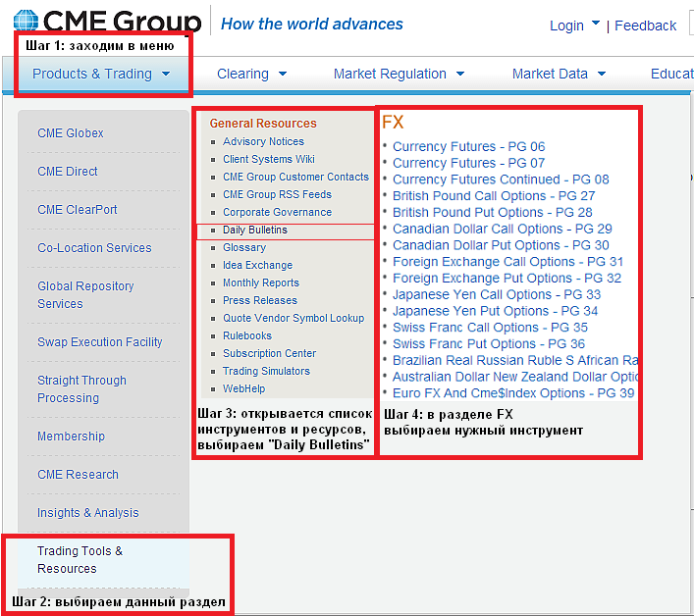Viewport: 694px width, 616px height.
Task: Open Canadian Dollar Call Options - PG 29
Action: click(502, 229)
